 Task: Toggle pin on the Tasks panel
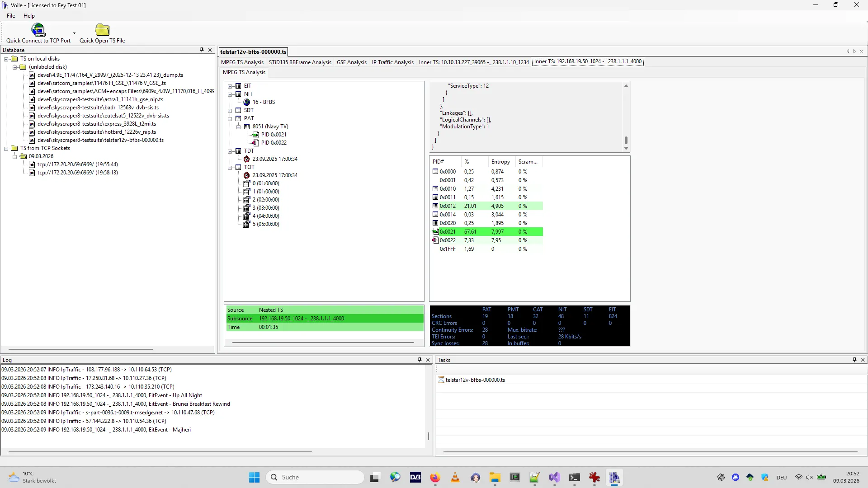(854, 360)
